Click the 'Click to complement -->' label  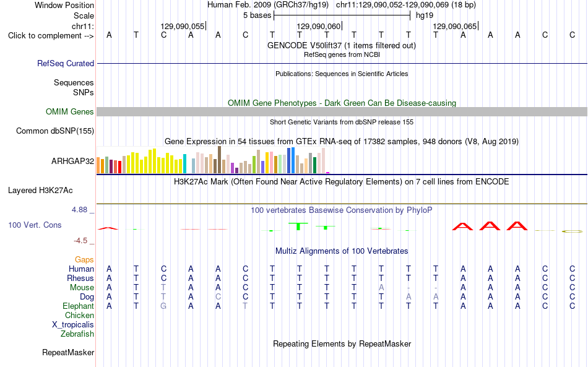pyautogui.click(x=51, y=36)
